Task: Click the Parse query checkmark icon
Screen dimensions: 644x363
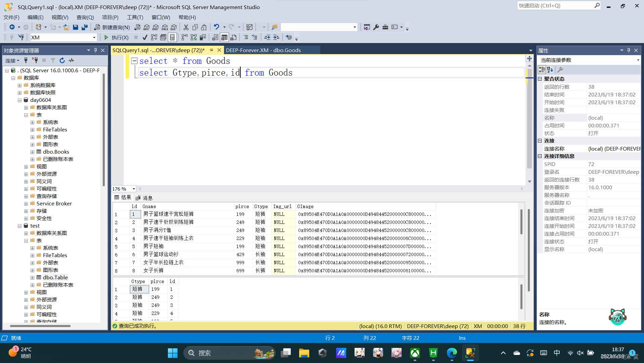Action: point(145,37)
